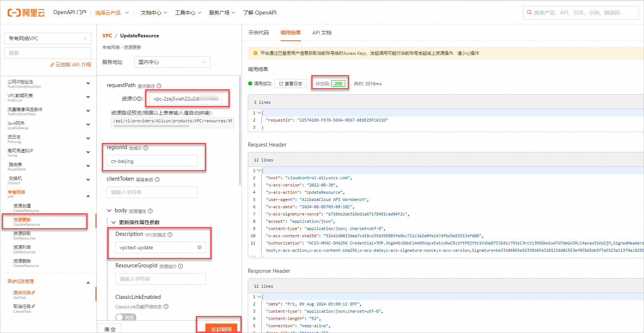644x333 pixels.
Task: Click the help icon beside body 资源属性
Action: (x=150, y=211)
